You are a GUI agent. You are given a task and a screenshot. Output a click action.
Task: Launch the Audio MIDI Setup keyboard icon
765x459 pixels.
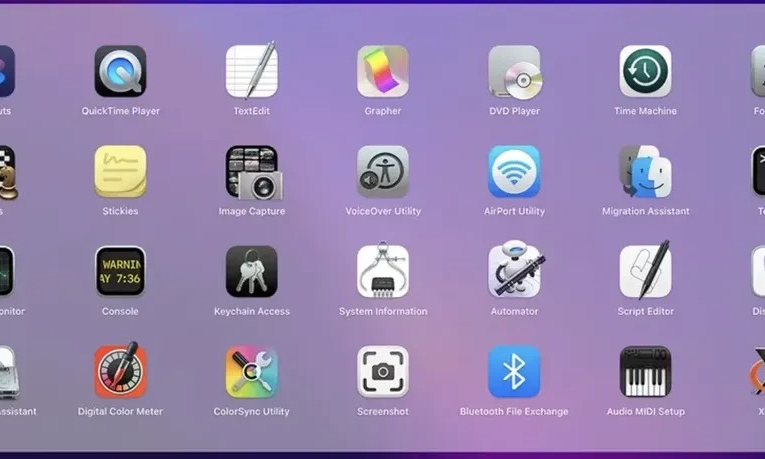(645, 371)
